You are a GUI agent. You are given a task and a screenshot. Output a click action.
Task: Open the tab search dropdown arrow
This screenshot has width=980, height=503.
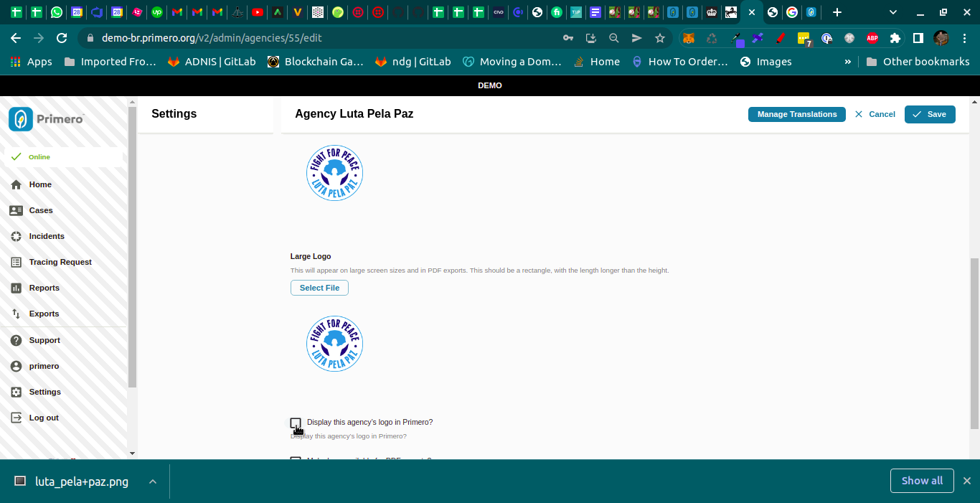[893, 12]
